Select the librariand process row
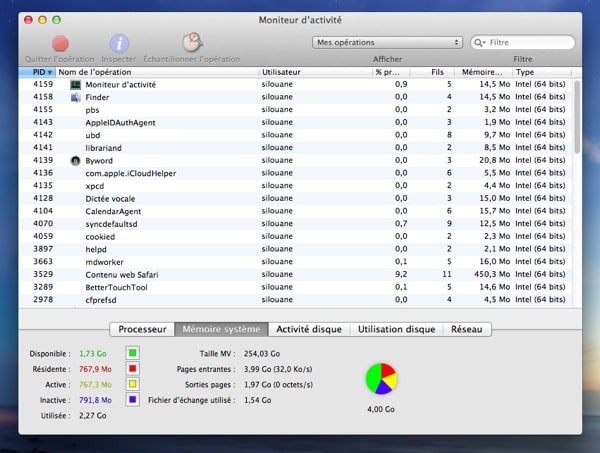This screenshot has height=453, width=600. [x=296, y=148]
